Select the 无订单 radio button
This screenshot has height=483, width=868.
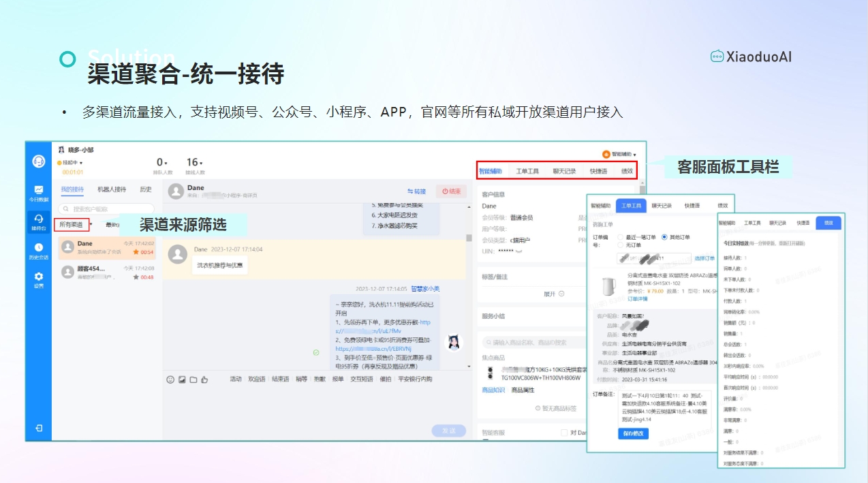[x=619, y=245]
